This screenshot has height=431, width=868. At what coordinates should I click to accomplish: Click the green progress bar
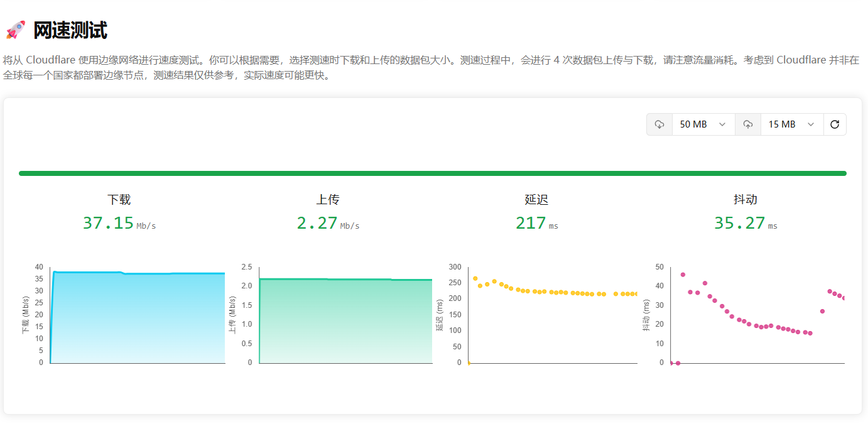pos(433,173)
